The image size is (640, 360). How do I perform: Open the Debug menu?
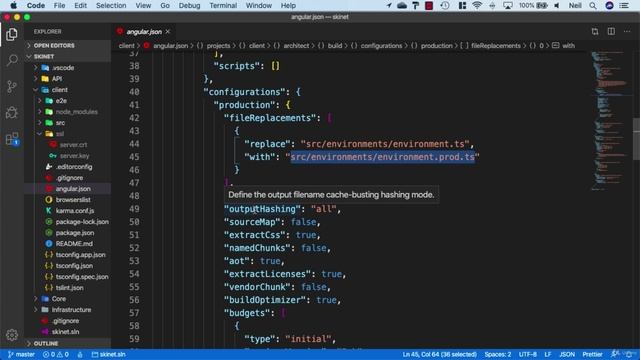tap(189, 5)
